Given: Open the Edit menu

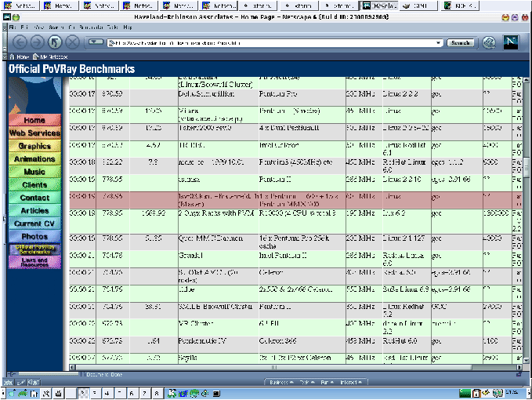Looking at the screenshot, I should (x=26, y=27).
